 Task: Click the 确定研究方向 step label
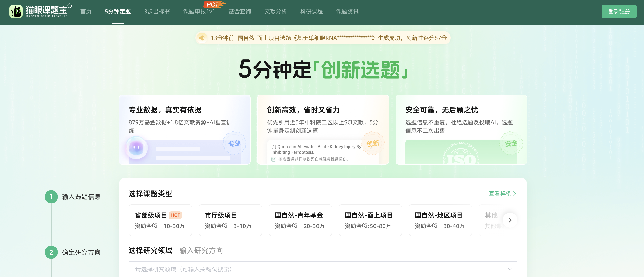[81, 252]
